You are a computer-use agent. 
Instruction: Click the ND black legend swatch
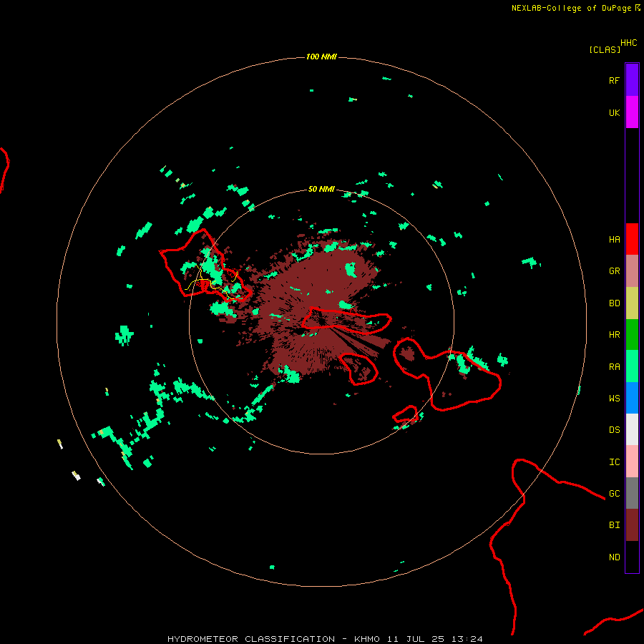tap(632, 557)
